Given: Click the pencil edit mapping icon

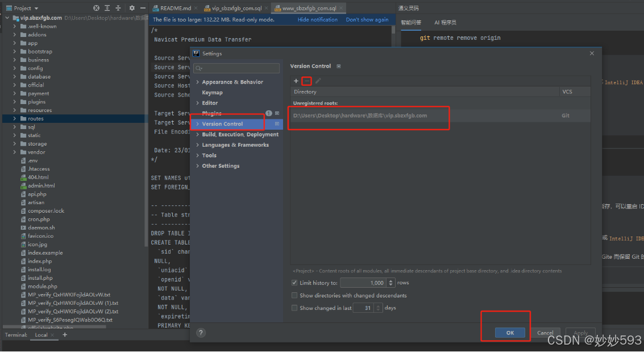Looking at the screenshot, I should (318, 81).
